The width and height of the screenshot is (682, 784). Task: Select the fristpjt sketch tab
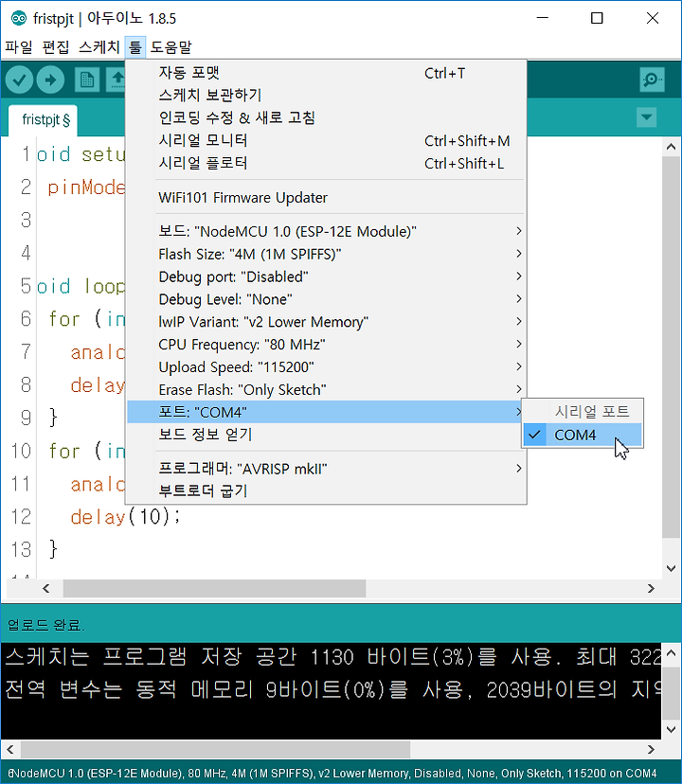(x=44, y=120)
